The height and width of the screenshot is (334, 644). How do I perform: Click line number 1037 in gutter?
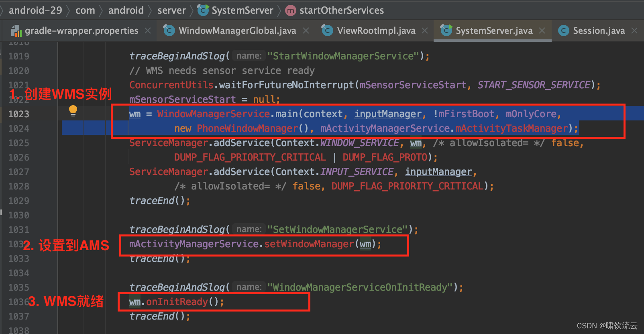click(19, 316)
